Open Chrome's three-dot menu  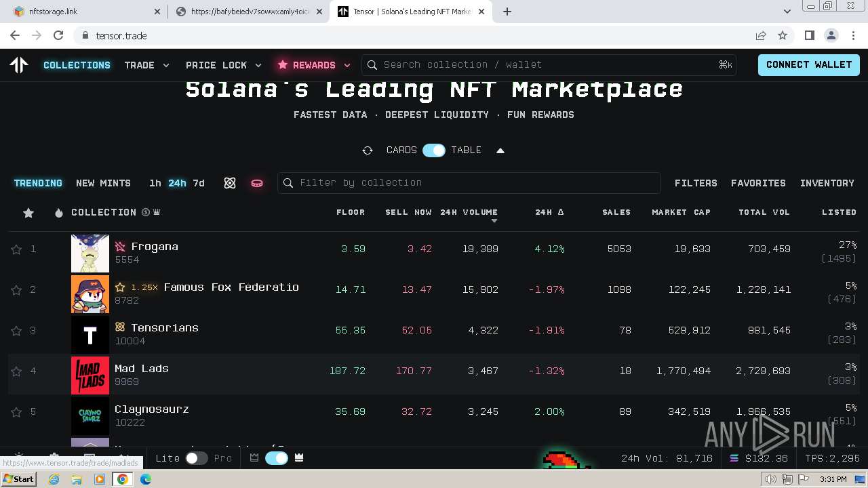point(852,35)
